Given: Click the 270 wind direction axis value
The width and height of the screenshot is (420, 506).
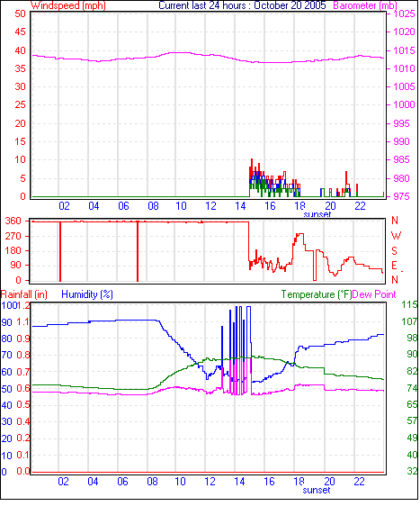Looking at the screenshot, I should pos(13,236).
